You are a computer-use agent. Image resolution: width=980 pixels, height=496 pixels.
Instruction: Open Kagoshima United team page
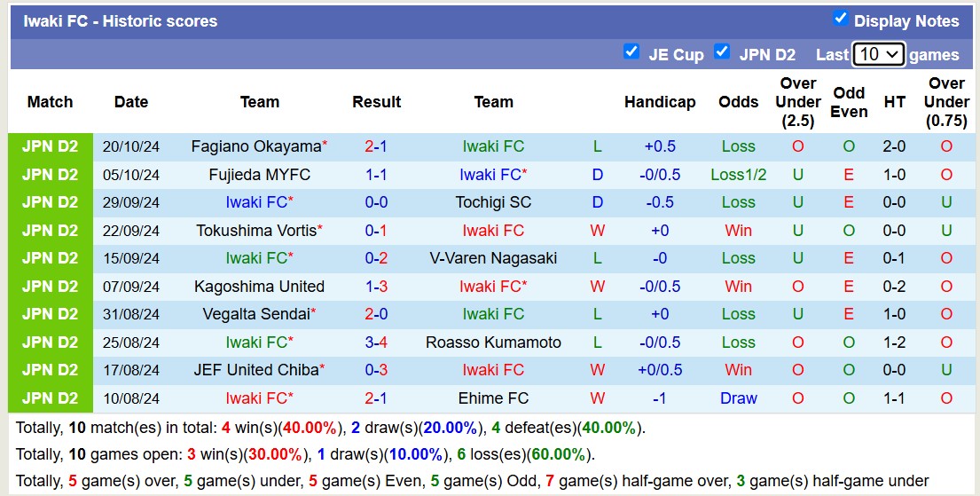click(x=260, y=287)
